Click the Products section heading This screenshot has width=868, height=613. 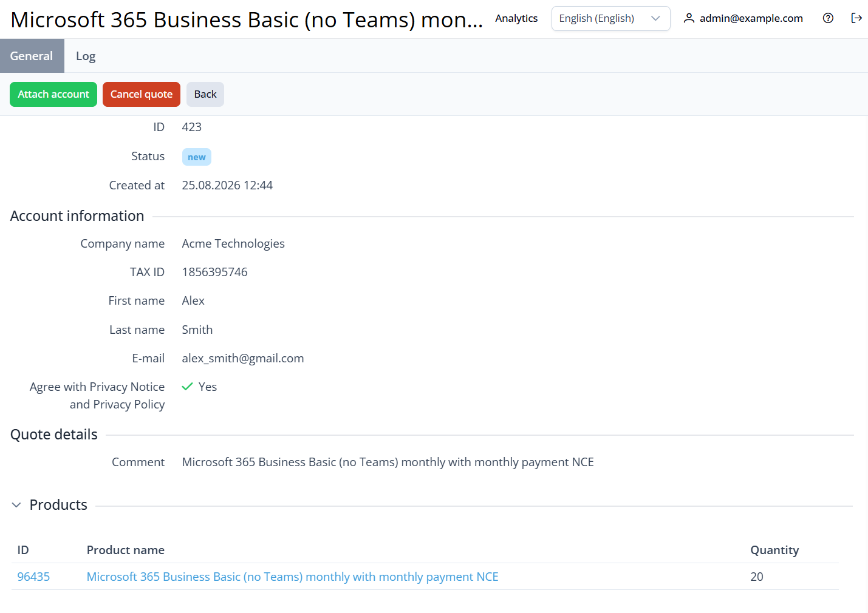click(58, 505)
